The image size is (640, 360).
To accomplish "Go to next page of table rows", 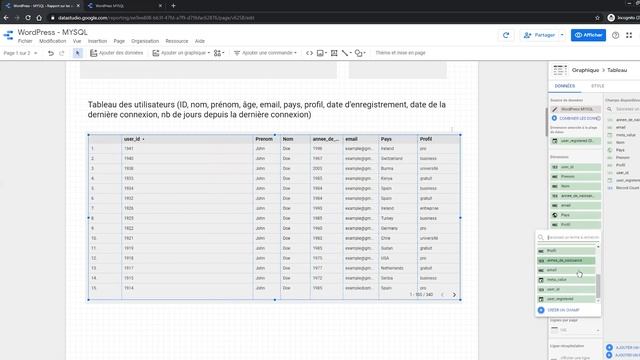I will pyautogui.click(x=454, y=295).
